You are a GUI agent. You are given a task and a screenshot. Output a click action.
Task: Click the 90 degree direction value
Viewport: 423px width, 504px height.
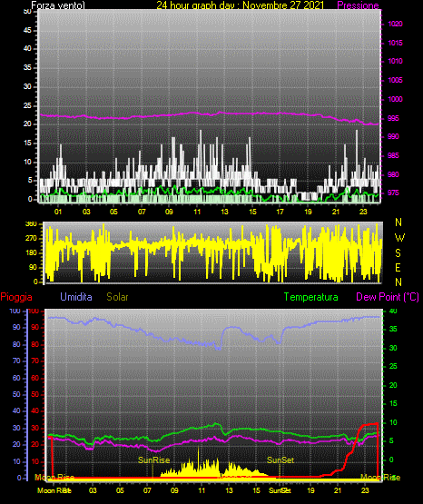point(33,267)
